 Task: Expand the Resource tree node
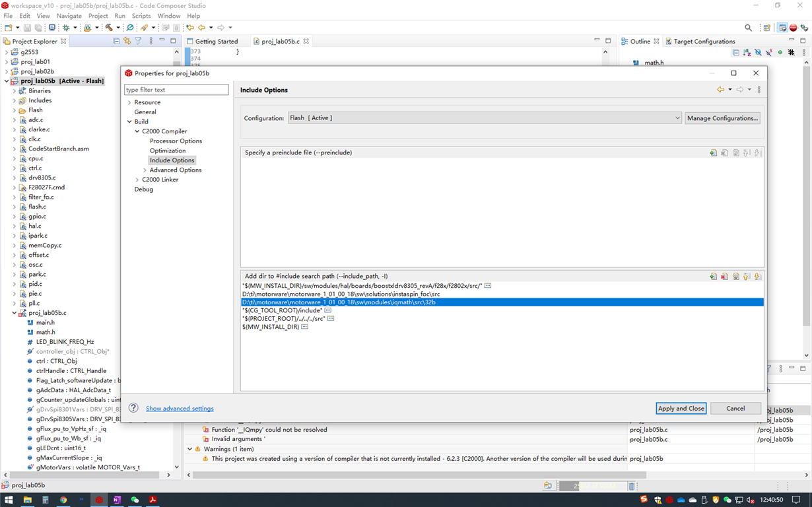(x=129, y=102)
